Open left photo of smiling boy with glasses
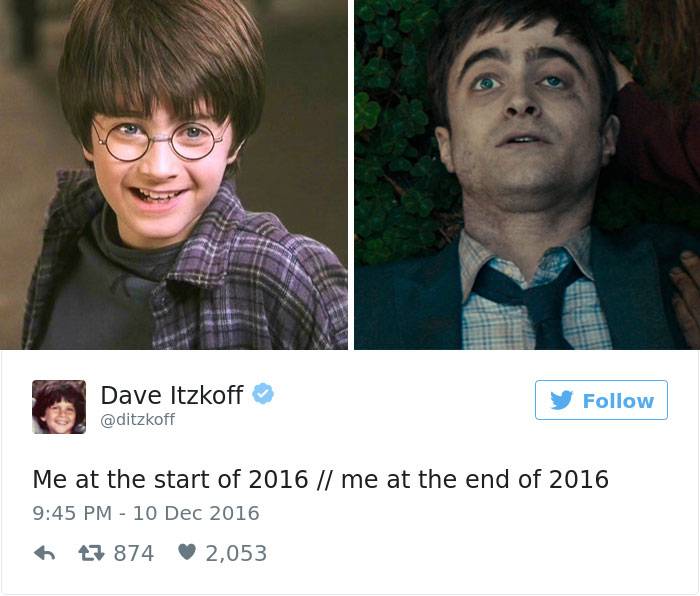The image size is (700, 596). point(174,175)
